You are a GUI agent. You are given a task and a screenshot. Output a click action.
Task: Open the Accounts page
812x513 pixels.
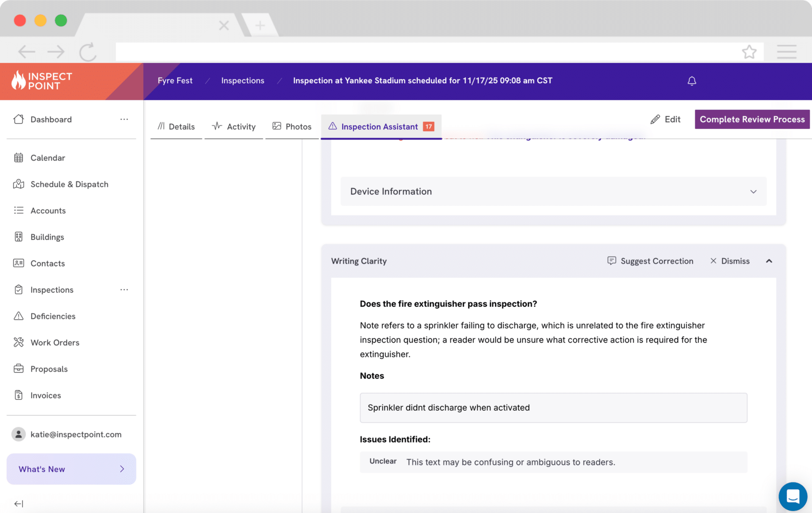click(x=48, y=210)
